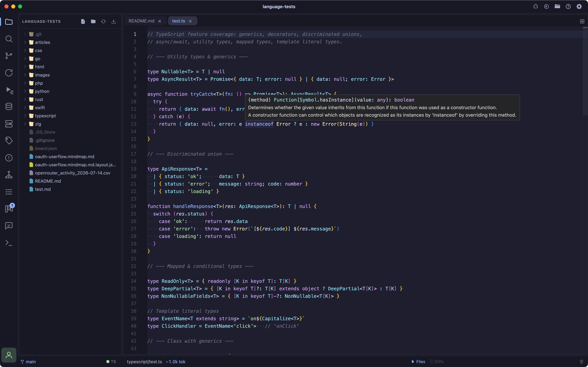Screen dimensions: 588x367
Task: Open the split editor layout icon
Action: [x=582, y=21]
